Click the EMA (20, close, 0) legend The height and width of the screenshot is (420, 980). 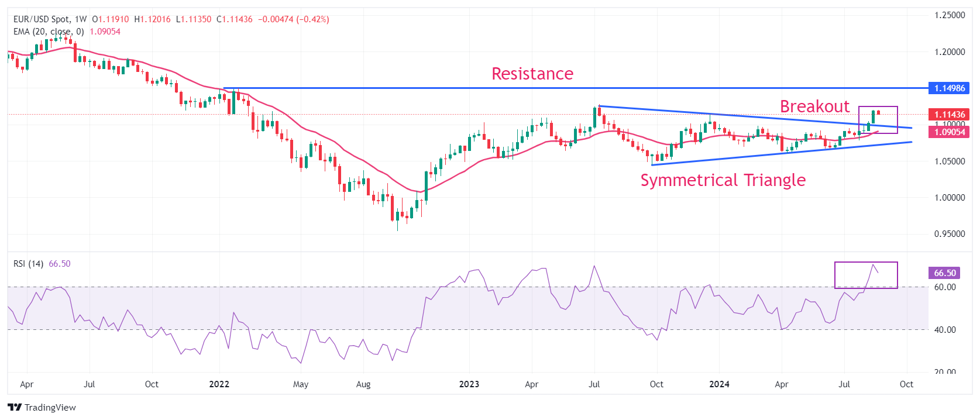coord(49,32)
